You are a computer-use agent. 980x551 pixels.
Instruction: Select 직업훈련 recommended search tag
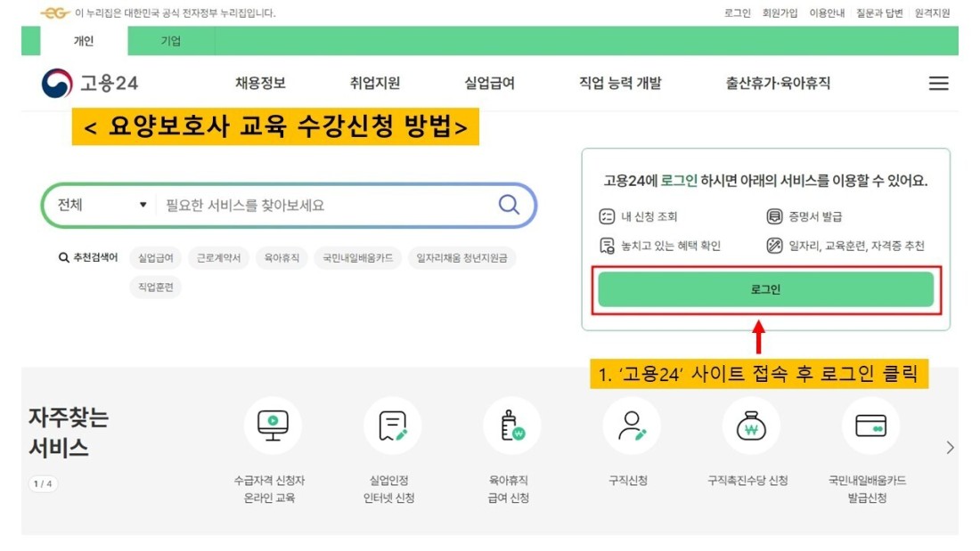click(156, 287)
